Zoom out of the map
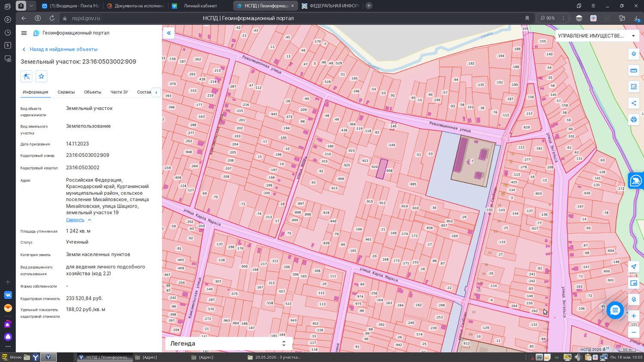Viewport: 644px width, 362px height. point(634,332)
